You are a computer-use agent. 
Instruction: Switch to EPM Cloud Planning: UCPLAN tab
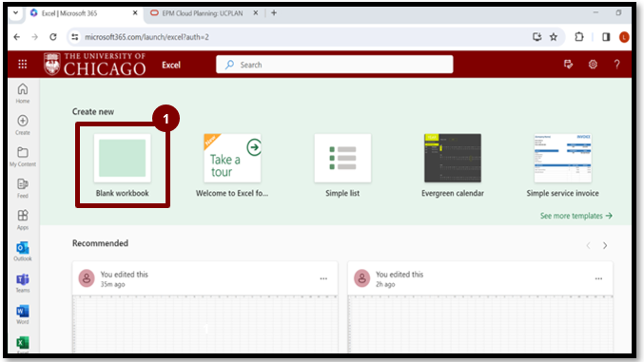(203, 13)
